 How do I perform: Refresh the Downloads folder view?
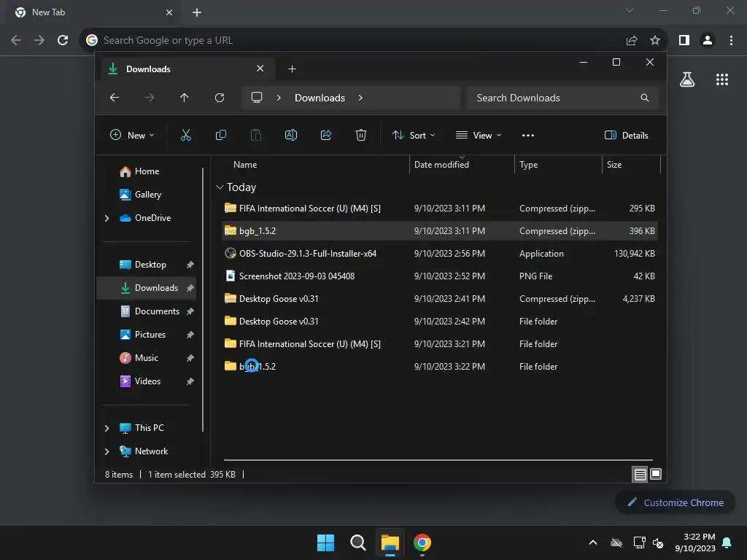pos(219,98)
